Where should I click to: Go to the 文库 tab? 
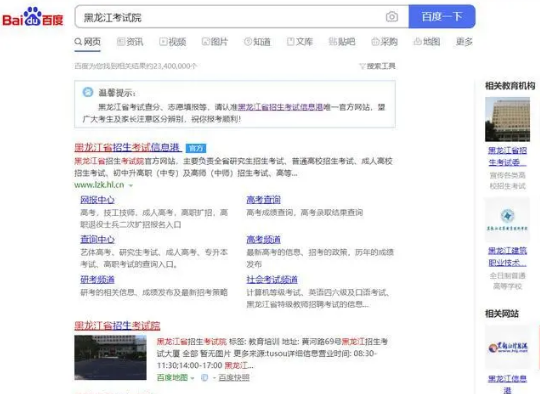(x=300, y=42)
